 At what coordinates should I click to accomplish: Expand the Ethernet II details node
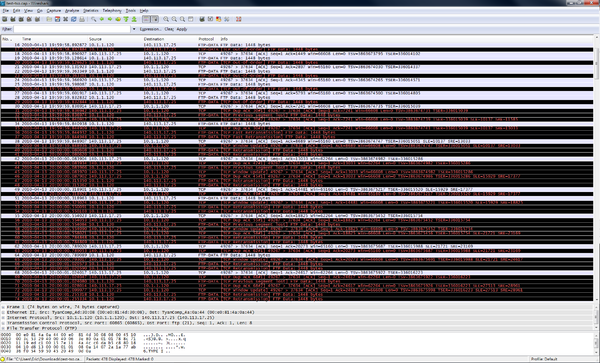click(x=3, y=312)
